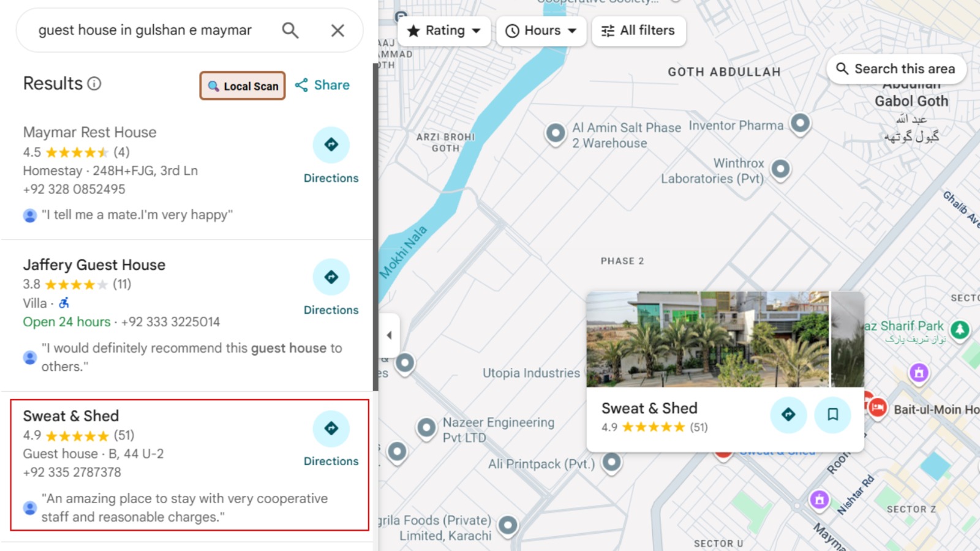Image resolution: width=980 pixels, height=551 pixels.
Task: Click the Utopia Industries map label
Action: click(x=531, y=373)
